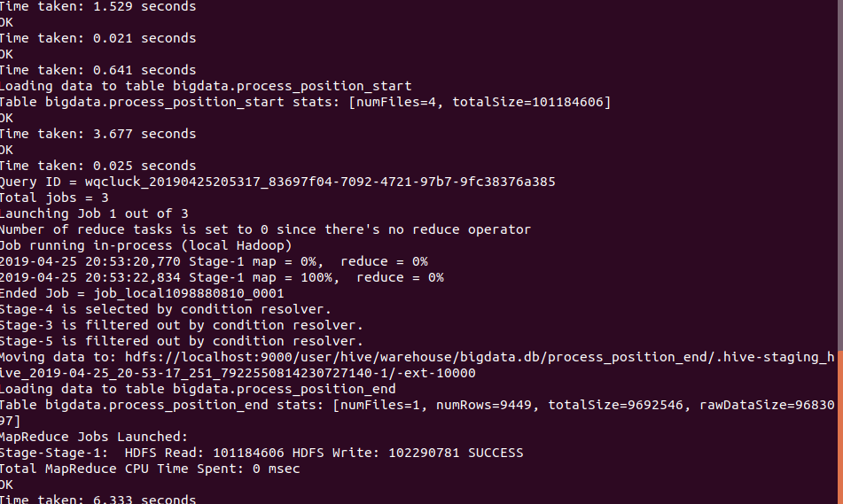Click the "Loading data to table bigdata.process_position_start" line
The image size is (843, 504).
tap(205, 86)
